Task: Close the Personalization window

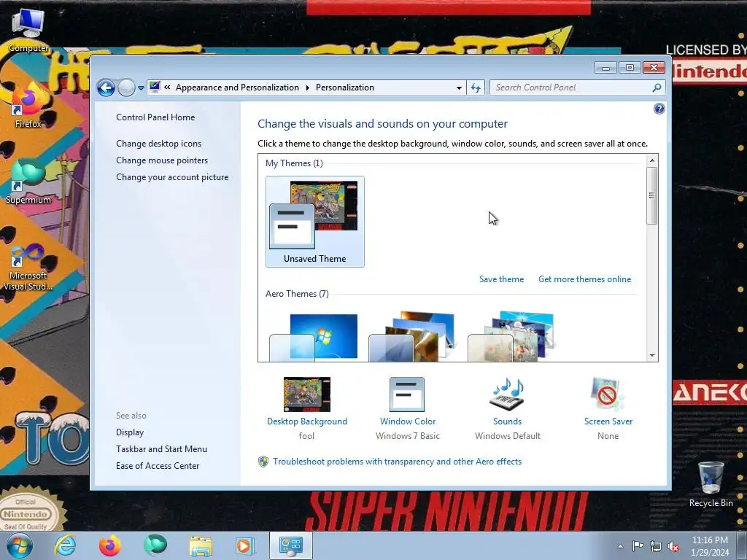Action: click(x=654, y=68)
